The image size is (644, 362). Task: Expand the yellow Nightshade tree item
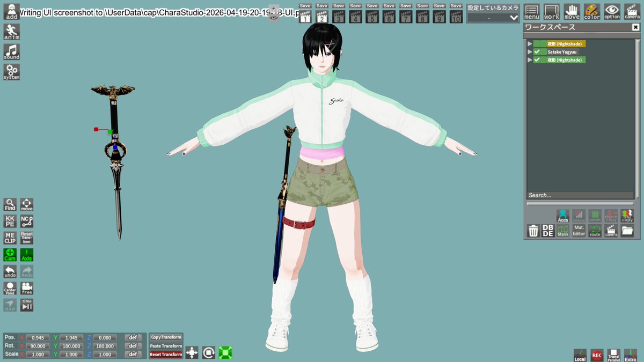(530, 44)
